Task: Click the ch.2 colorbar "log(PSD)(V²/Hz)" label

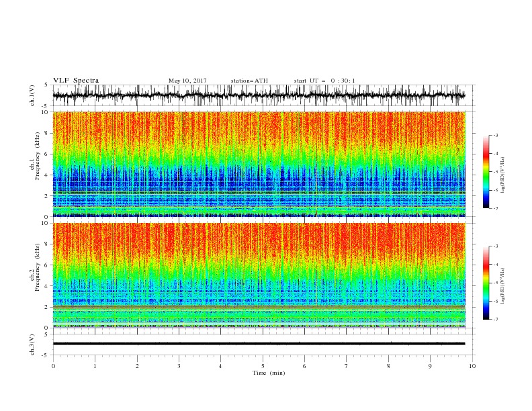Action: point(502,286)
